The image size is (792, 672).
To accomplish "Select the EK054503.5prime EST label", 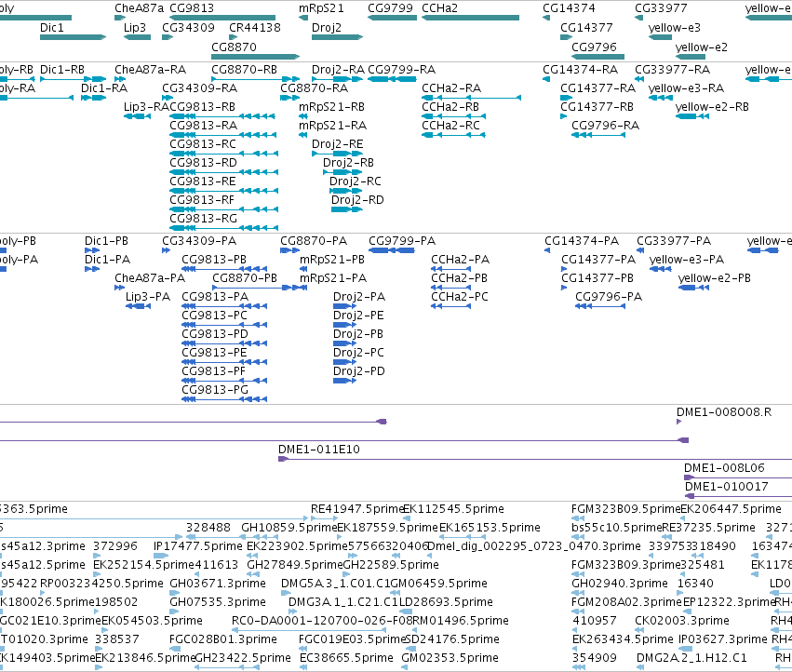I will pyautogui.click(x=152, y=621).
